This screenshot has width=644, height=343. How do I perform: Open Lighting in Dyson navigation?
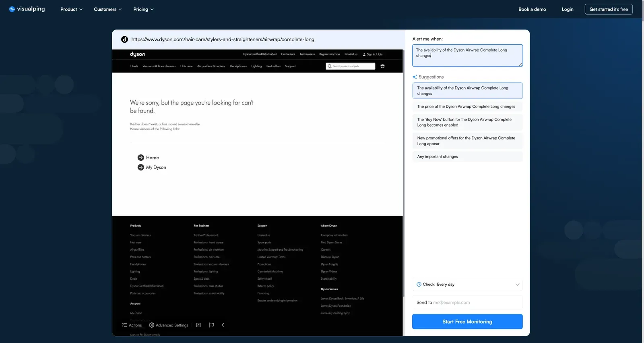[x=256, y=66]
